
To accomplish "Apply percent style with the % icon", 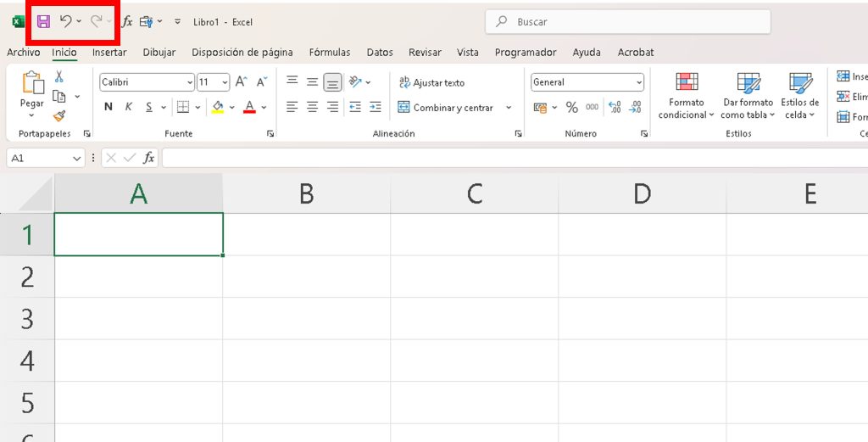I will [x=571, y=108].
